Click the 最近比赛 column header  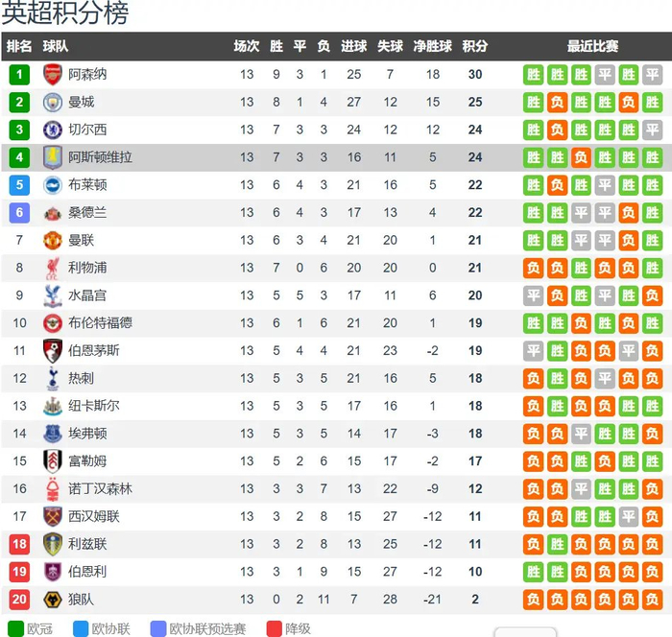(592, 46)
